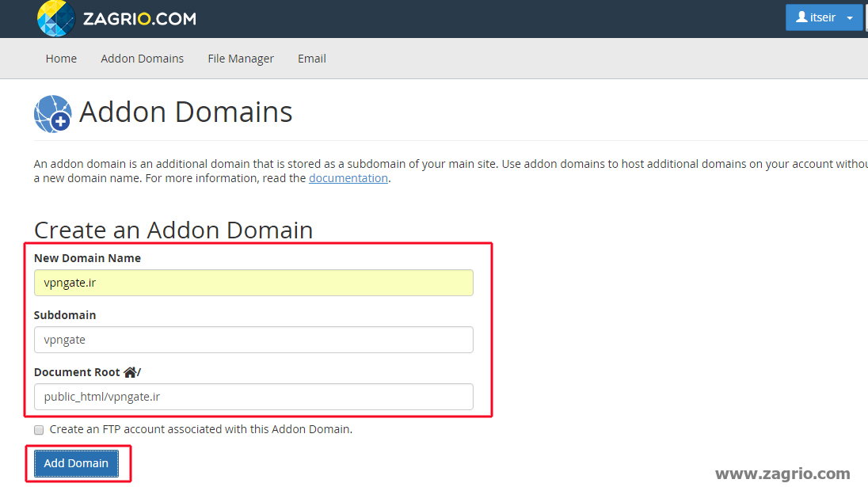Focus the New Domain Name field
This screenshot has width=868, height=487.
click(253, 283)
